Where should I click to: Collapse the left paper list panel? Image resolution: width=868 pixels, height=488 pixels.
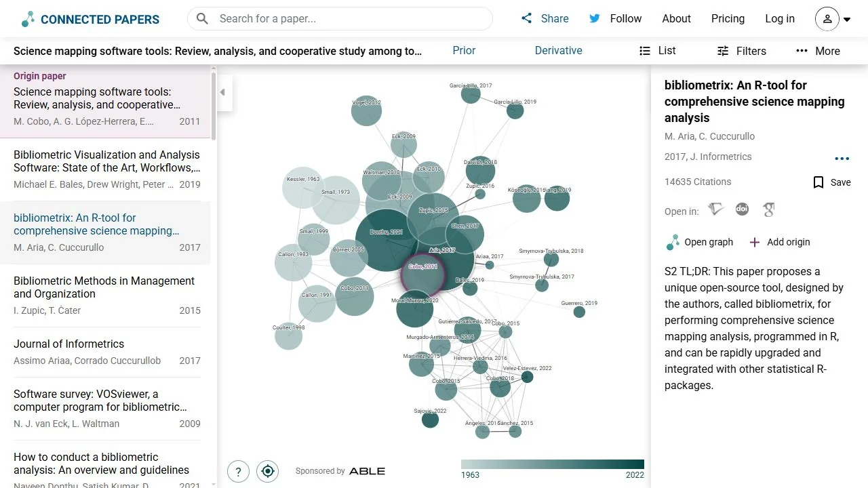tap(222, 92)
